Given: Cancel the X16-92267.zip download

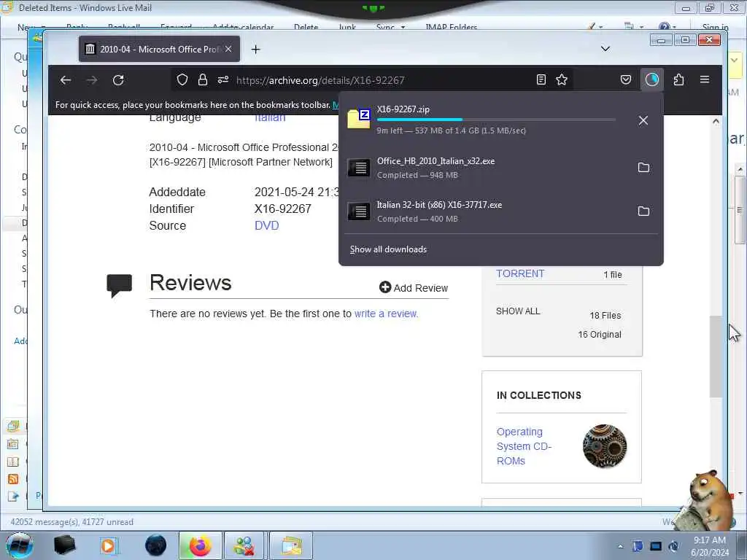Looking at the screenshot, I should pyautogui.click(x=643, y=120).
